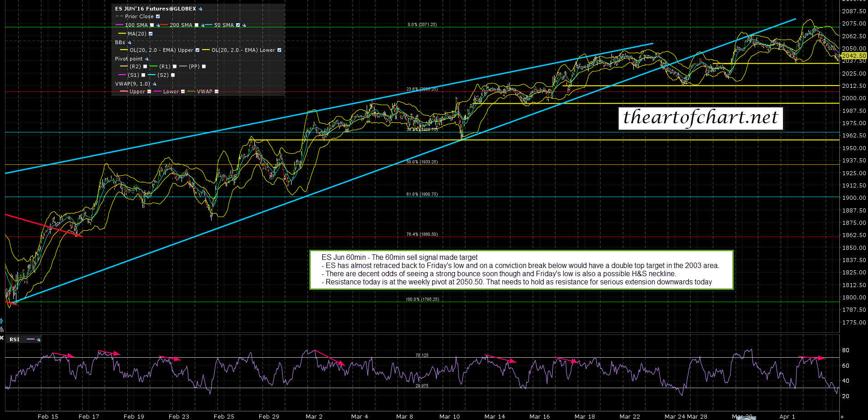Click the 2042.50 current price label

coord(853,56)
